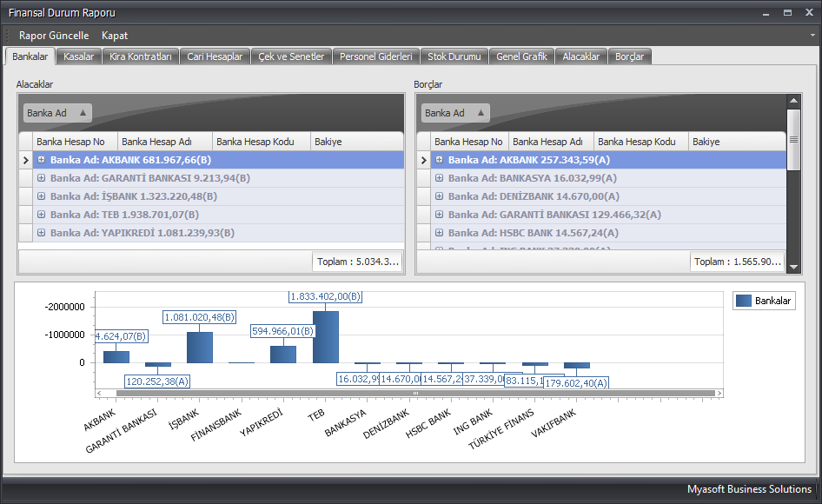Image resolution: width=822 pixels, height=504 pixels.
Task: Click the 179.602,40(A) chart label
Action: tap(575, 383)
